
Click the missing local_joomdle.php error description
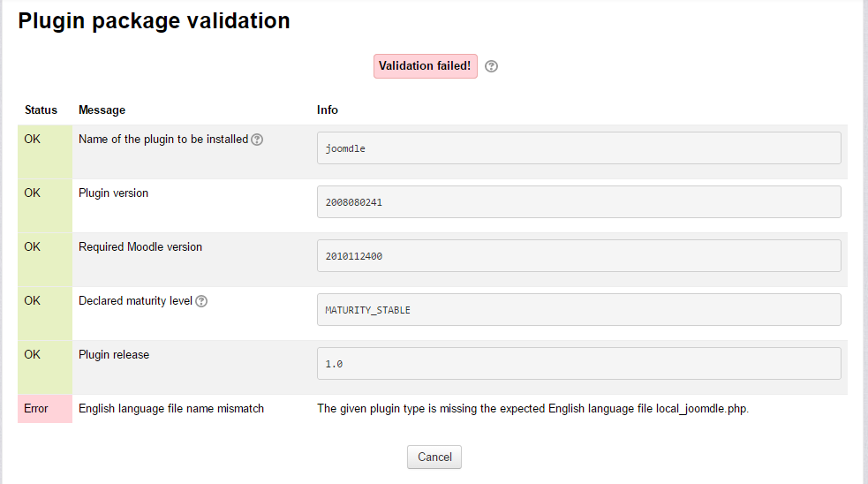532,409
